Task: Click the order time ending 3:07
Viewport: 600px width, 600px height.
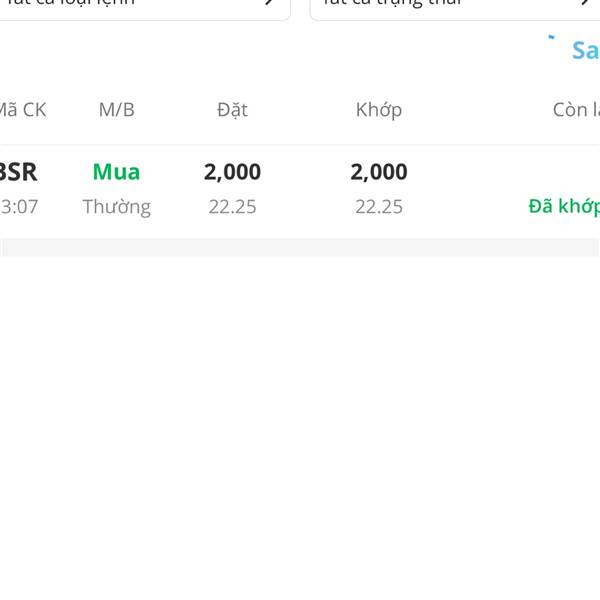Action: [19, 207]
